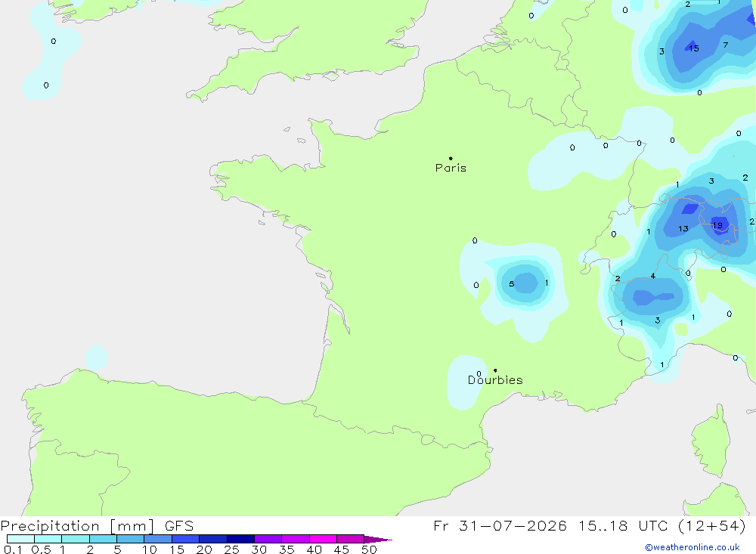Pick the 10–15 mm legend swatch
The width and height of the screenshot is (756, 554).
point(158,539)
